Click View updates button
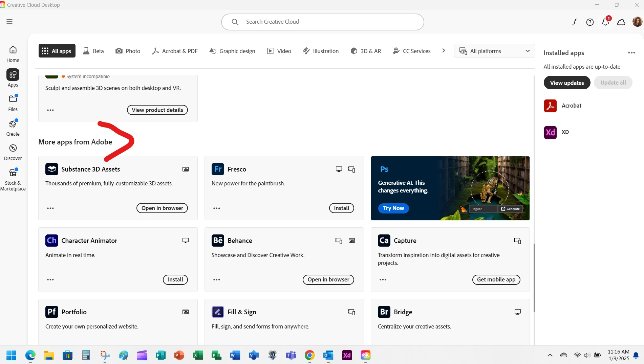This screenshot has width=644, height=364. (x=567, y=83)
